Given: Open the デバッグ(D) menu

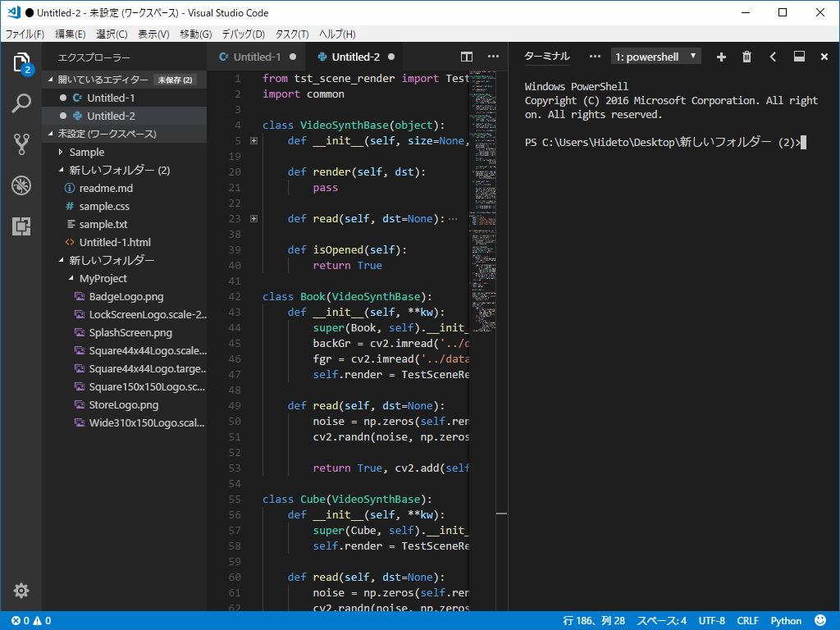Looking at the screenshot, I should click(243, 34).
